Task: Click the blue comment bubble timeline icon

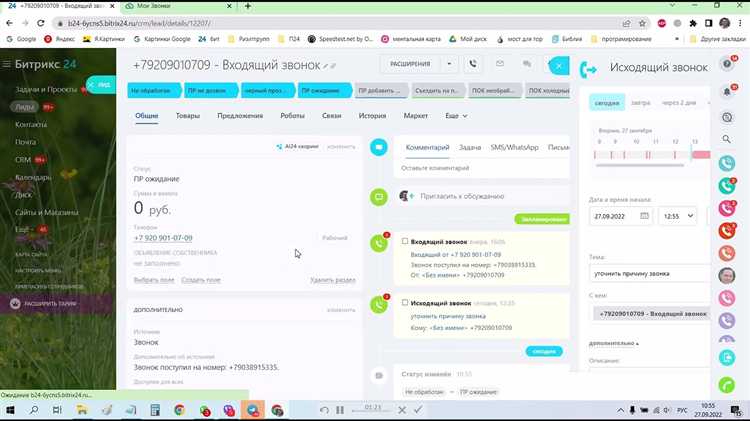Action: 379,147
